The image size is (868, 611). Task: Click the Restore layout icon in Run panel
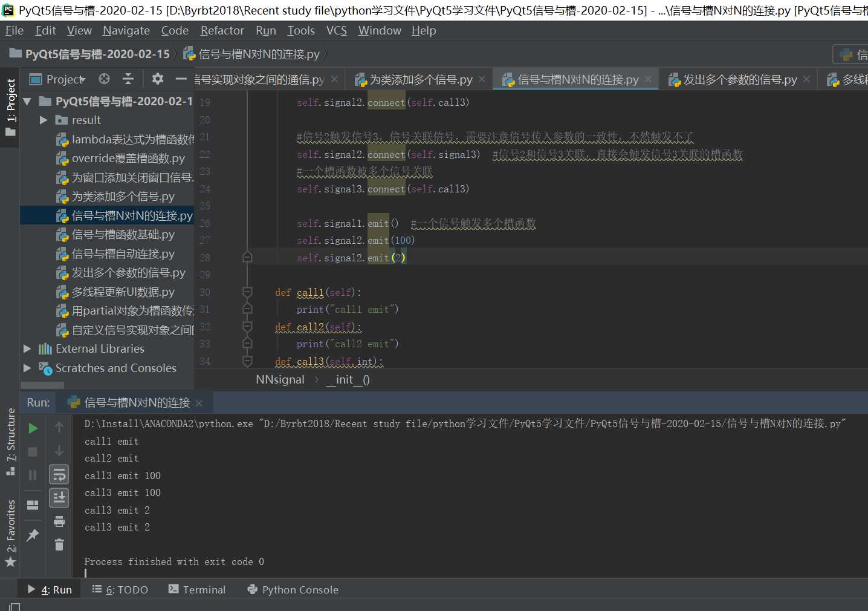[33, 505]
